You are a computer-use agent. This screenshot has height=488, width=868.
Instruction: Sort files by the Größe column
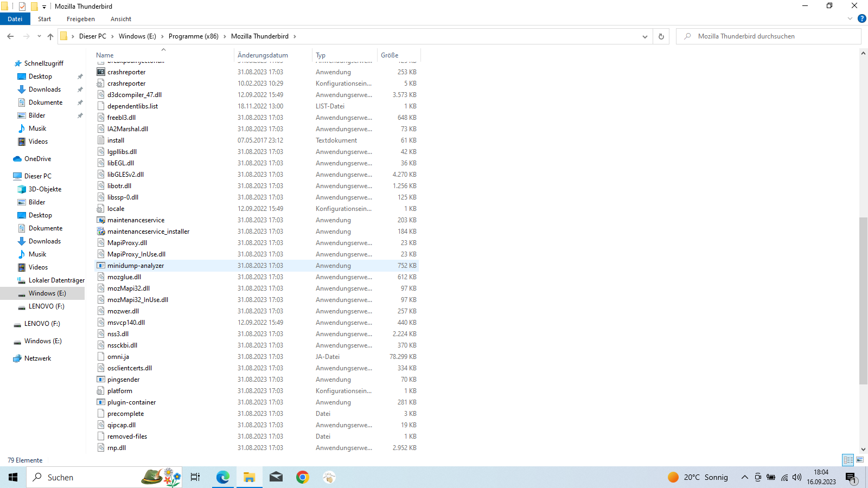tap(399, 55)
